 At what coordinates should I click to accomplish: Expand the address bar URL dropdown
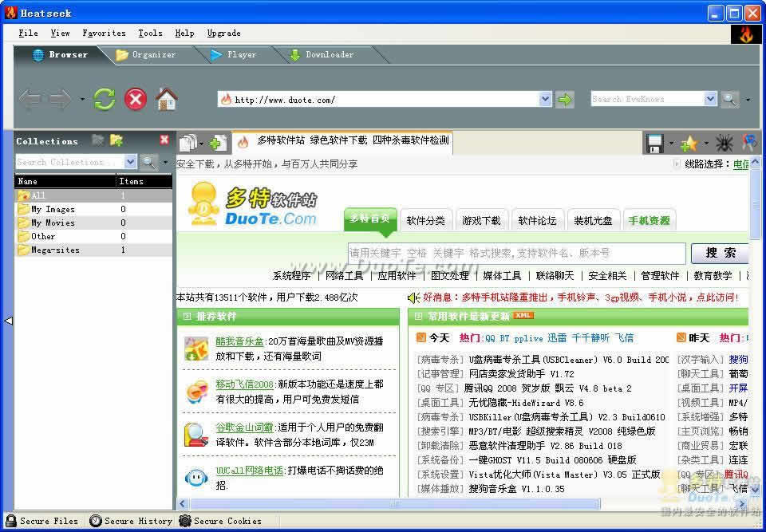coord(546,100)
